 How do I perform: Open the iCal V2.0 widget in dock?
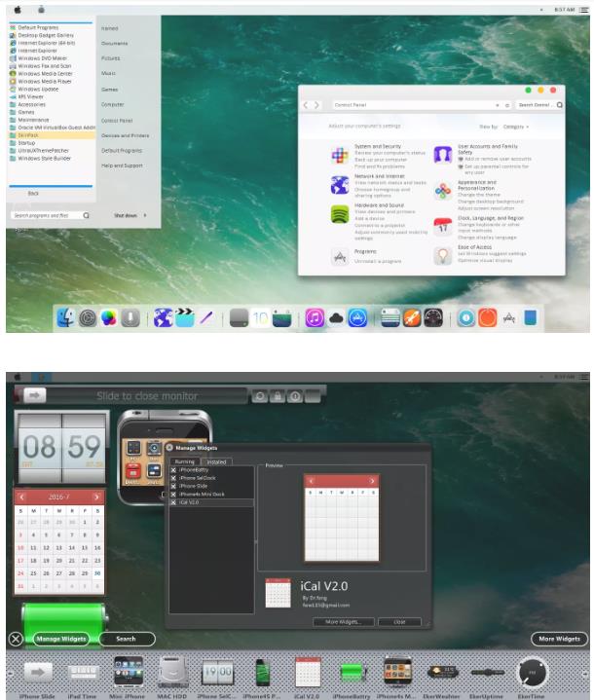point(308,671)
